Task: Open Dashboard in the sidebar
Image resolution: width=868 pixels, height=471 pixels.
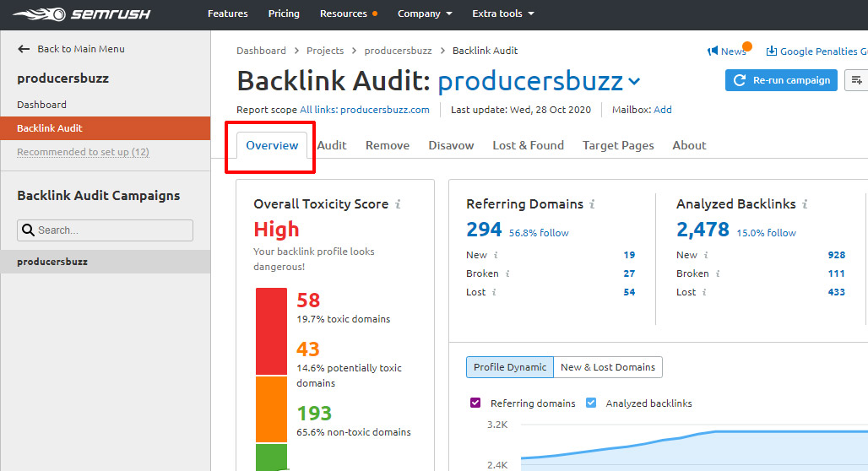Action: click(41, 105)
